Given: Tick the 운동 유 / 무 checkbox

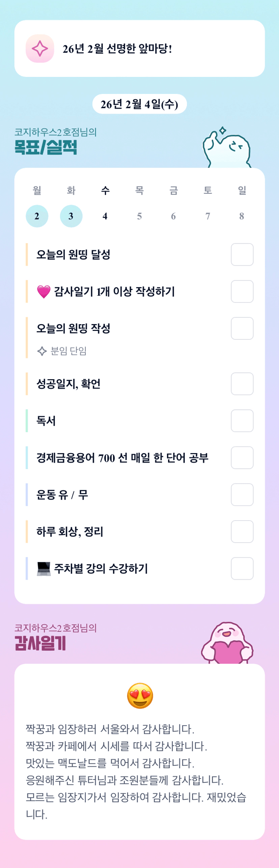Looking at the screenshot, I should point(242,495).
